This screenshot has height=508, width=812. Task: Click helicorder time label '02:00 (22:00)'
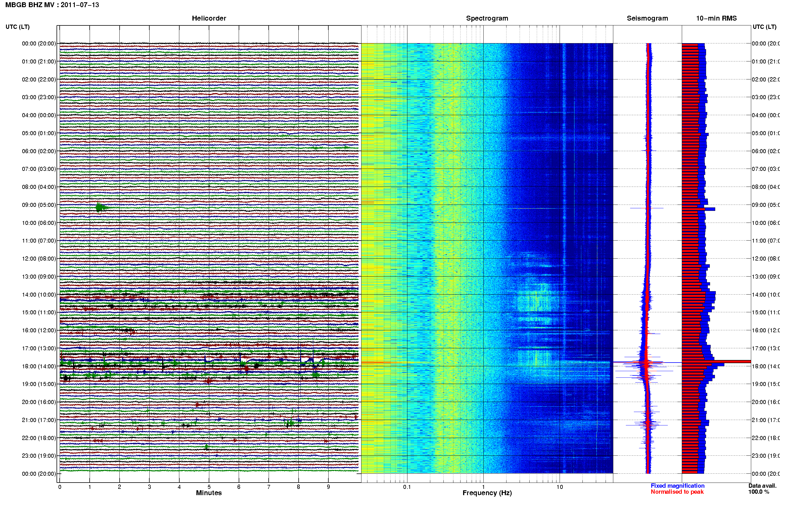pos(39,79)
